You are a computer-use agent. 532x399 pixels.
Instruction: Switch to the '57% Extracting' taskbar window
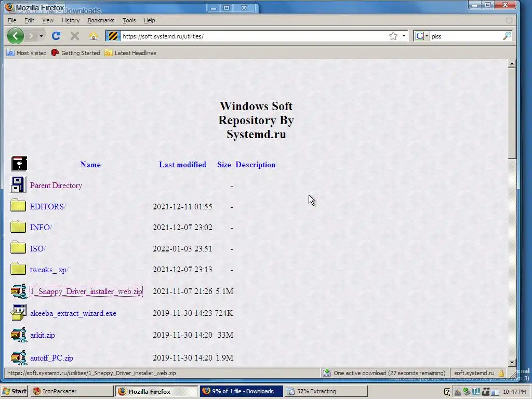click(326, 391)
